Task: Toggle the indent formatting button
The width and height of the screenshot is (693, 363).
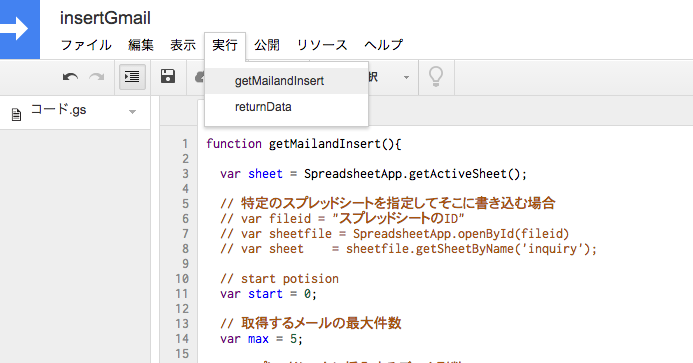Action: tap(132, 76)
